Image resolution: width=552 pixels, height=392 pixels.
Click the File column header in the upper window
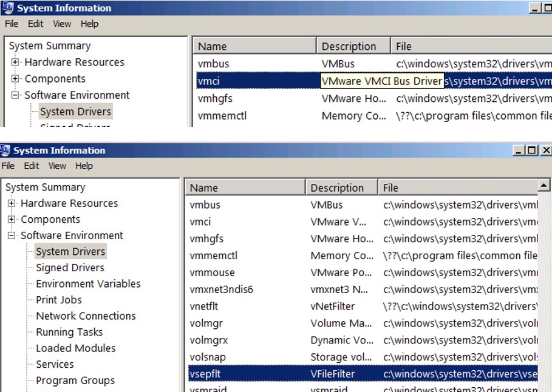coord(404,47)
